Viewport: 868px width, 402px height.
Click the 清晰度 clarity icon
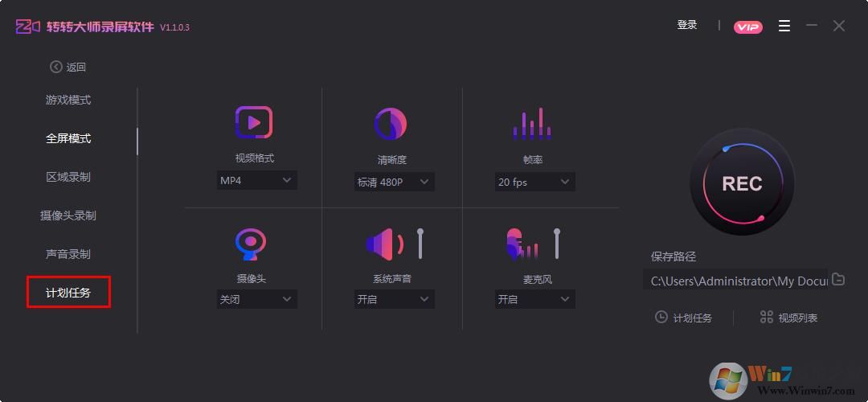point(391,124)
